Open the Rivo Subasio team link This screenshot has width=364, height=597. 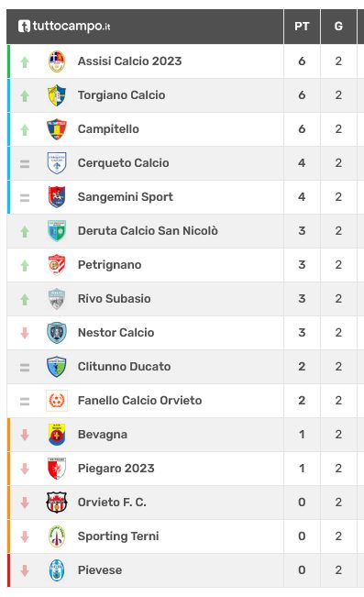[115, 299]
